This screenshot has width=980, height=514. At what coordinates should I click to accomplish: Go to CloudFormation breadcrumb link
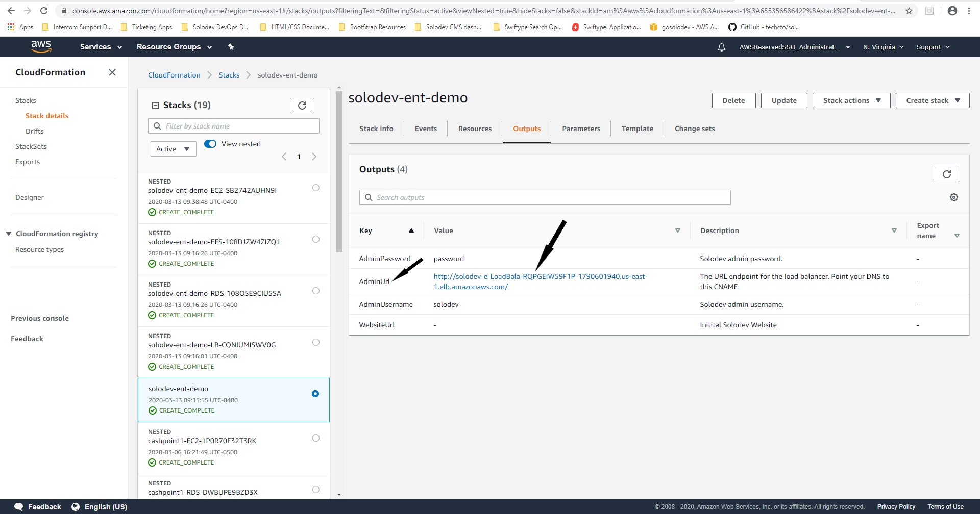[x=174, y=75]
